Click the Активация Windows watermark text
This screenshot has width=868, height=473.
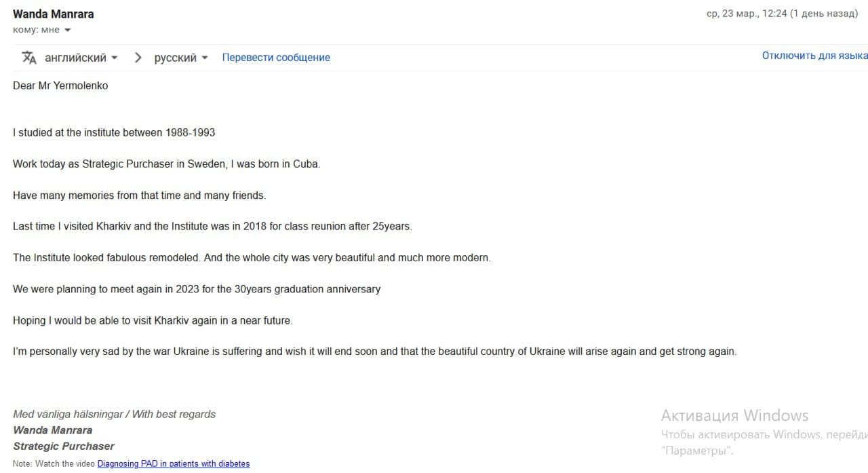pyautogui.click(x=734, y=415)
